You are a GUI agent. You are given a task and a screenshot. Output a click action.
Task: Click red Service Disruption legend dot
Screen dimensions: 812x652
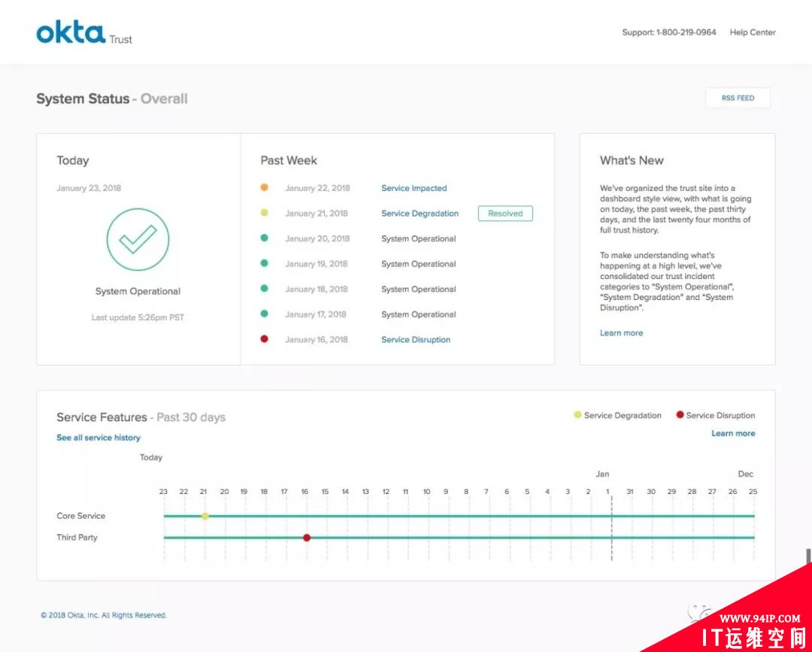coord(680,415)
